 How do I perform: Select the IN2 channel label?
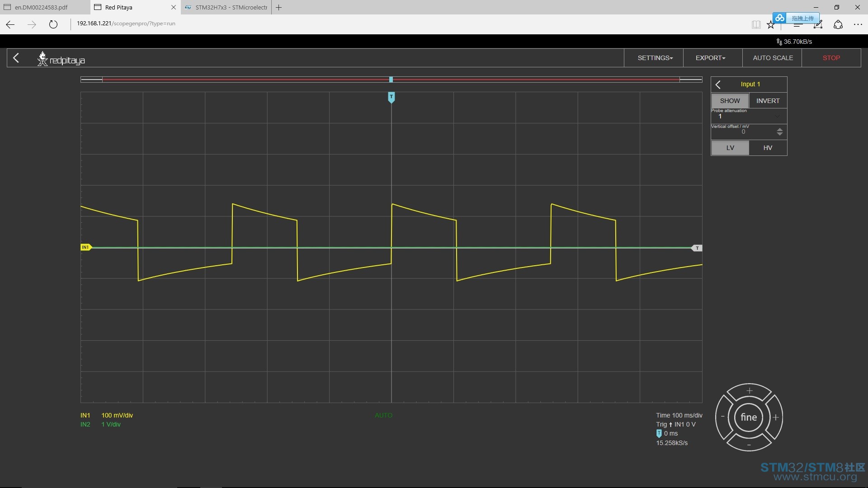(x=85, y=424)
